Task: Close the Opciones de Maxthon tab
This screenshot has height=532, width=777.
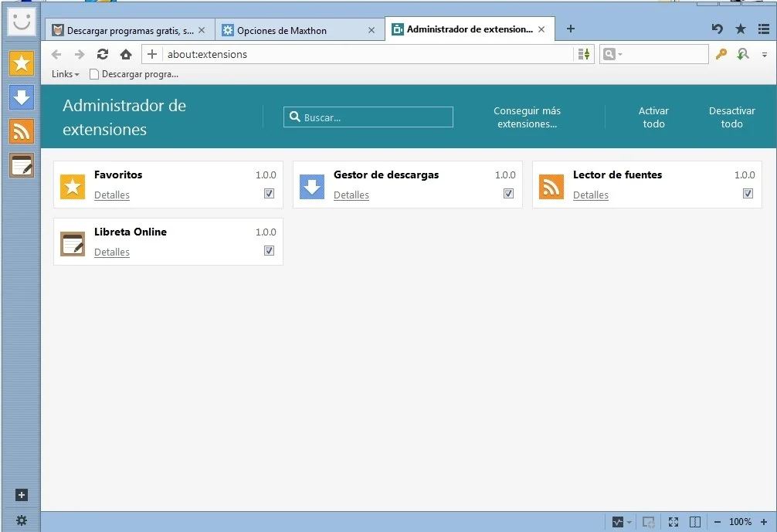Action: point(372,30)
